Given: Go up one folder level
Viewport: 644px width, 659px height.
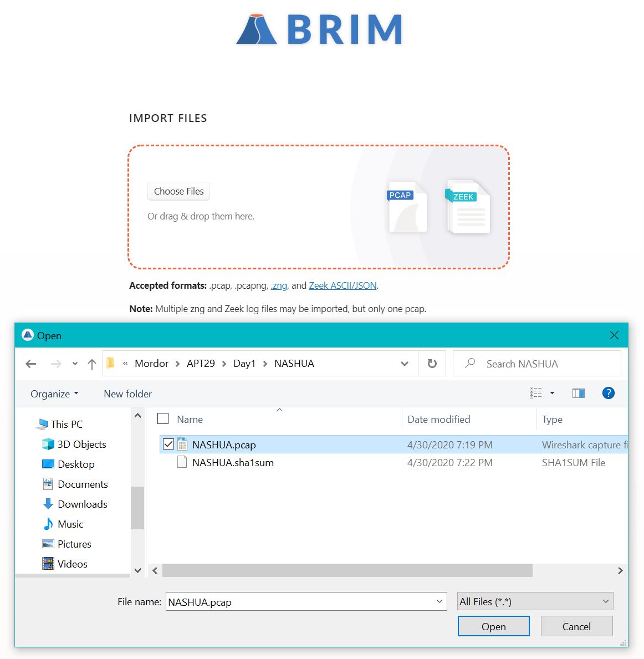Looking at the screenshot, I should point(92,364).
